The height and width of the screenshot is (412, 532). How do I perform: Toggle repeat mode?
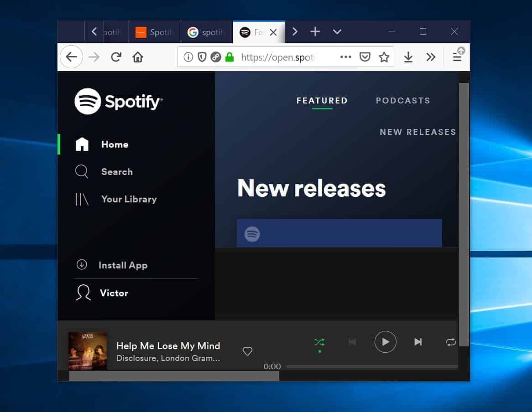(451, 342)
